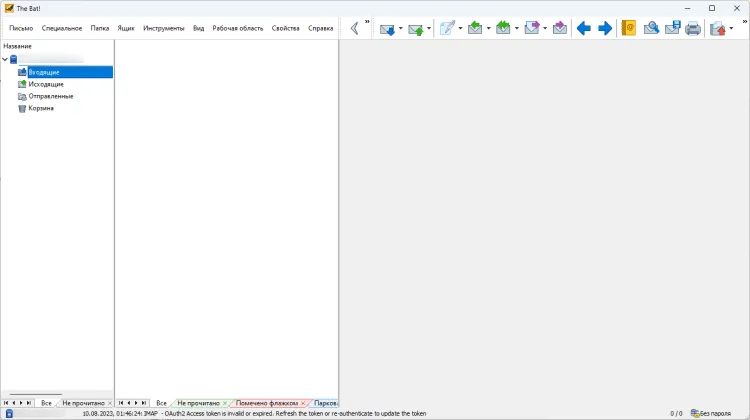Click the Save message floppy disk icon
Screen dimensions: 750x420
[673, 28]
